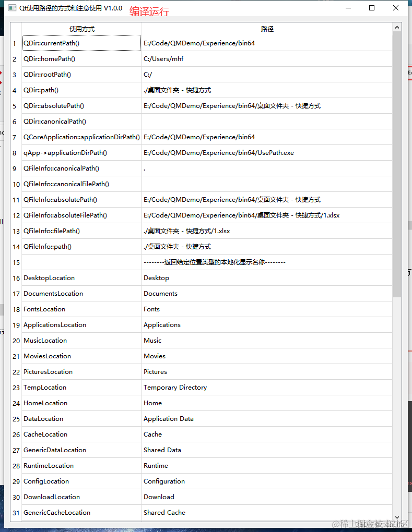Select the GenericCacheLocation cell

(x=82, y=512)
